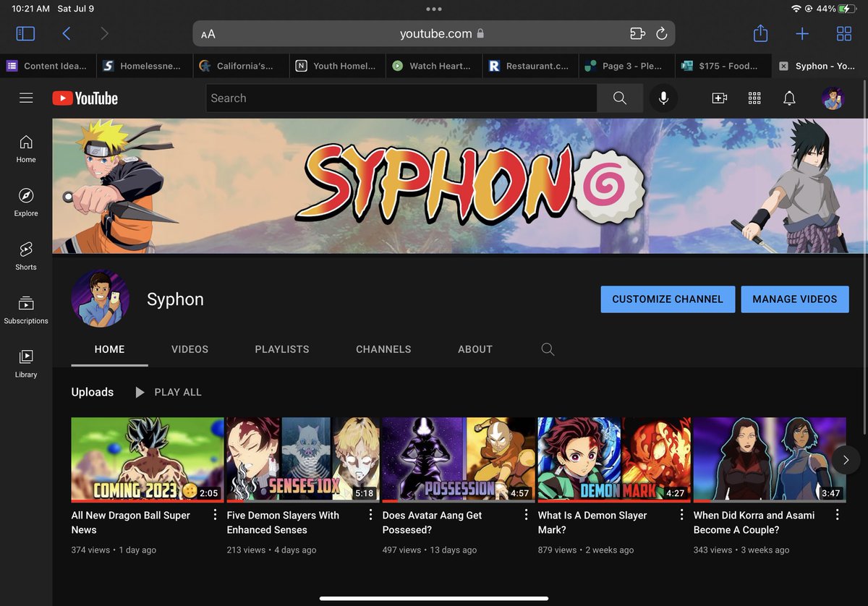Viewport: 868px width, 606px height.
Task: Show the tab overview grid
Action: (844, 33)
